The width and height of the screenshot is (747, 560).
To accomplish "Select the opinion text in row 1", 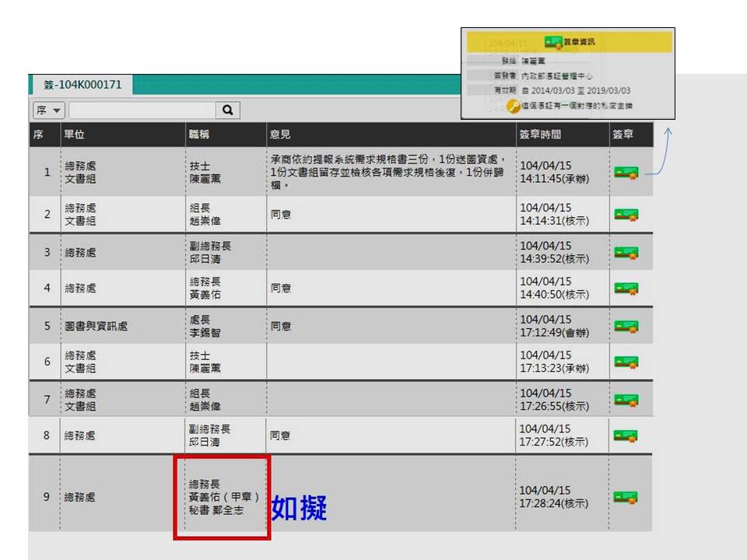I will tap(388, 172).
